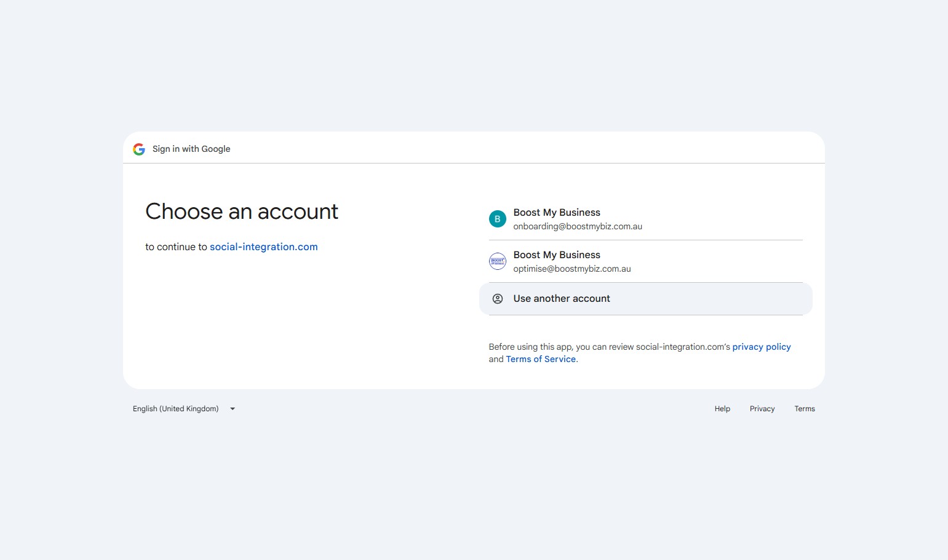Screen dimensions: 948x560
Task: Click the 'Before using this app' disclaimer text
Action: tap(609, 347)
